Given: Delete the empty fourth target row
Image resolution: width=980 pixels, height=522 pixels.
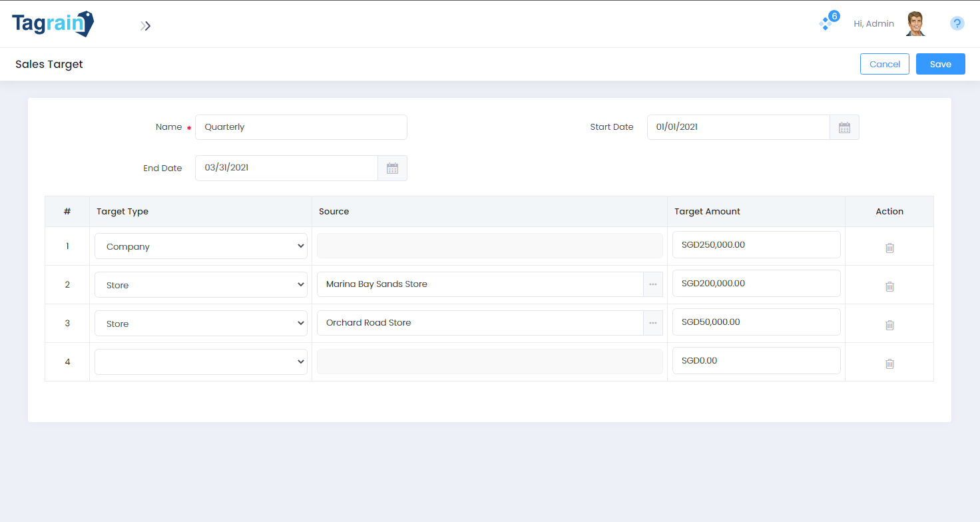Looking at the screenshot, I should click(889, 364).
